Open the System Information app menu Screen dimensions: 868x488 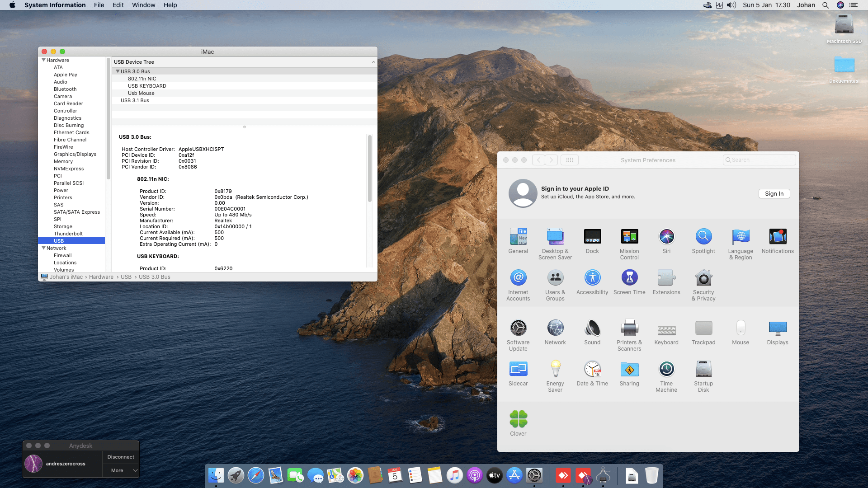[55, 5]
